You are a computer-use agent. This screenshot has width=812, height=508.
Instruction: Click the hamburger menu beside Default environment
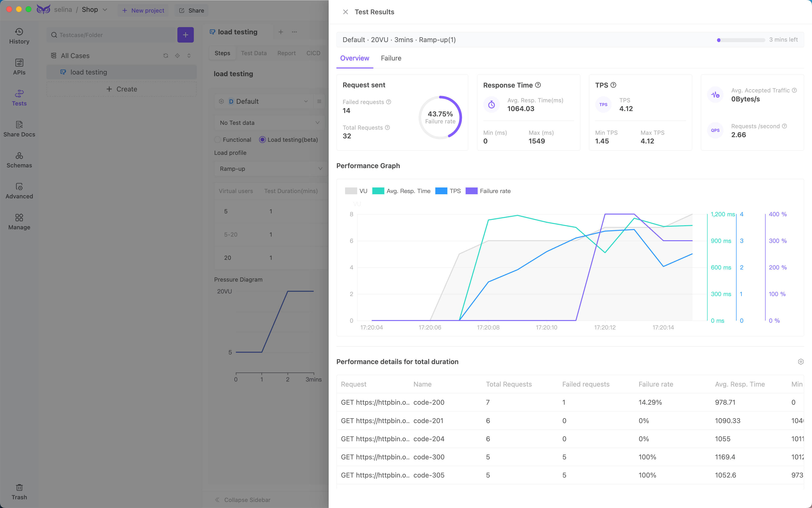[x=319, y=101]
